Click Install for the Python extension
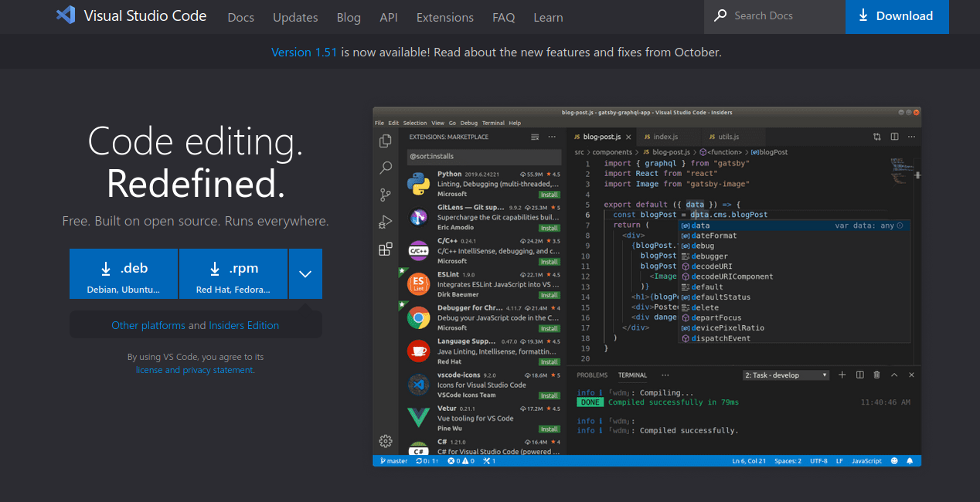The image size is (980, 502). (x=550, y=195)
